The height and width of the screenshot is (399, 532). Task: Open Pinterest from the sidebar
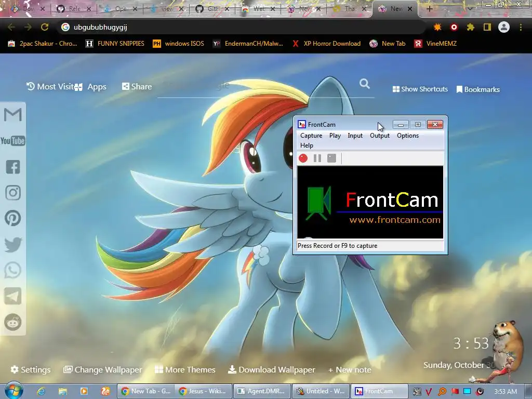click(13, 218)
